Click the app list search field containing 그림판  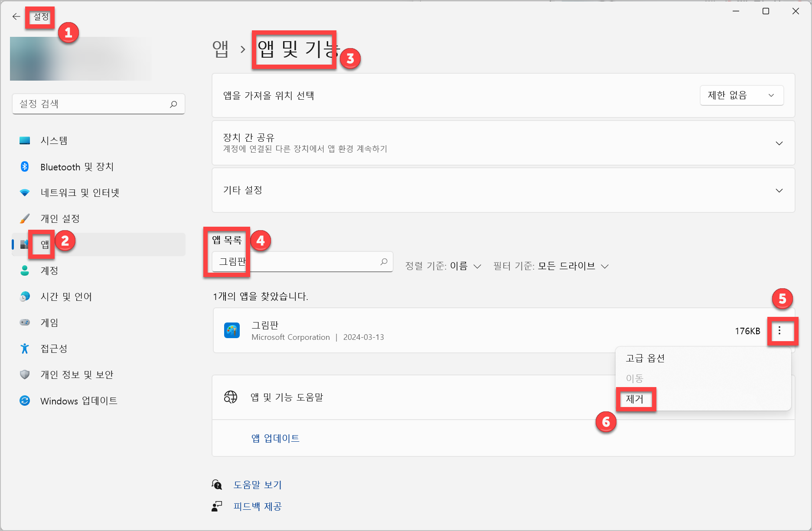[302, 262]
